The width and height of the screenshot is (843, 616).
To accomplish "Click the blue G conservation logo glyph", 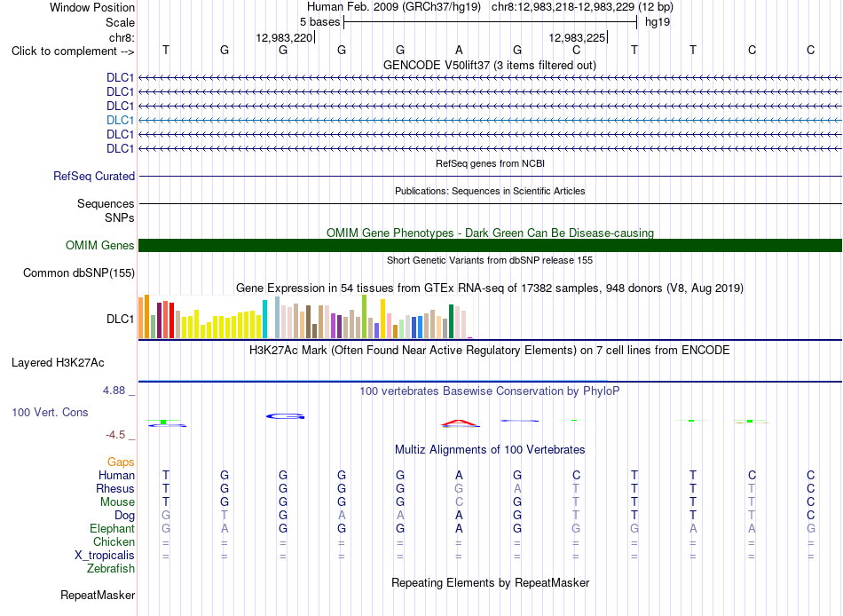I will click(x=286, y=416).
